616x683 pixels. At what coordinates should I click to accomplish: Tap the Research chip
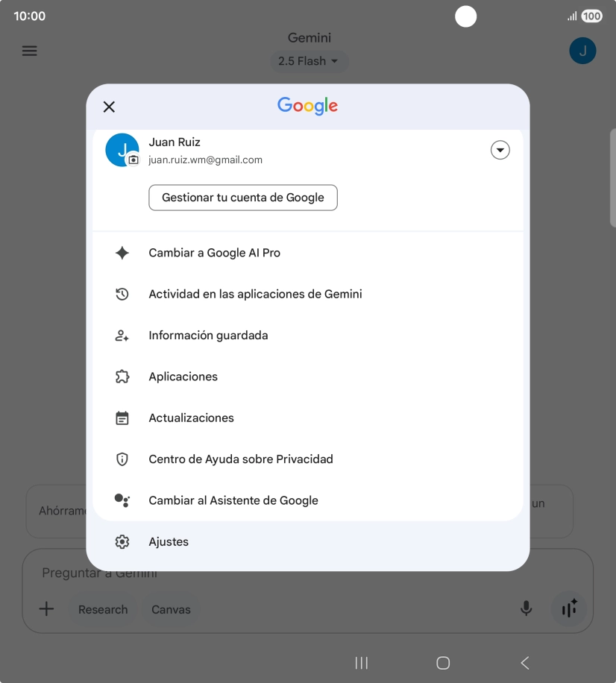click(103, 609)
